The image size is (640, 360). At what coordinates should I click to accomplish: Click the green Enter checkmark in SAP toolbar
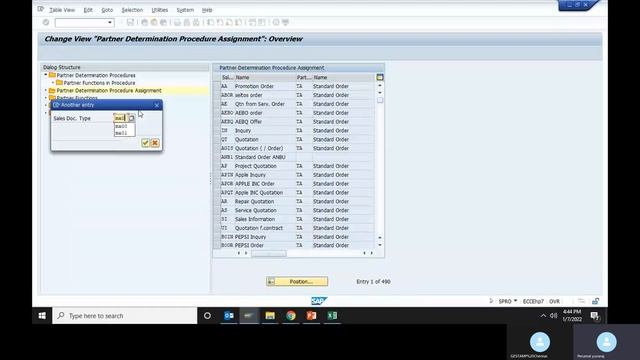pos(46,22)
